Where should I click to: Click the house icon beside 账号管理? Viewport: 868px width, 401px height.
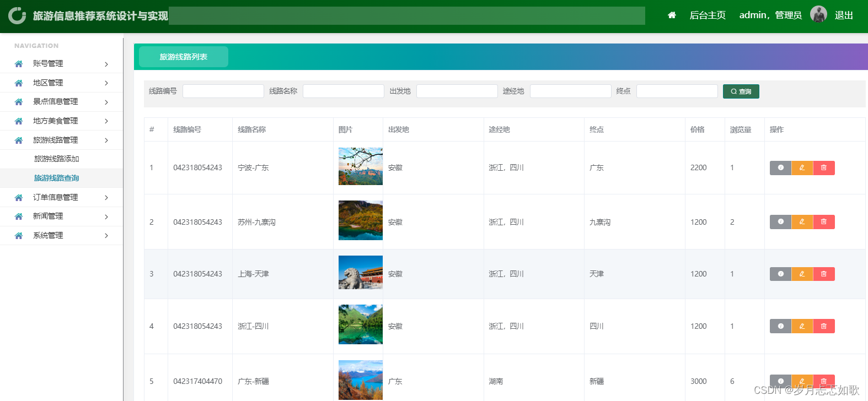pyautogui.click(x=19, y=64)
